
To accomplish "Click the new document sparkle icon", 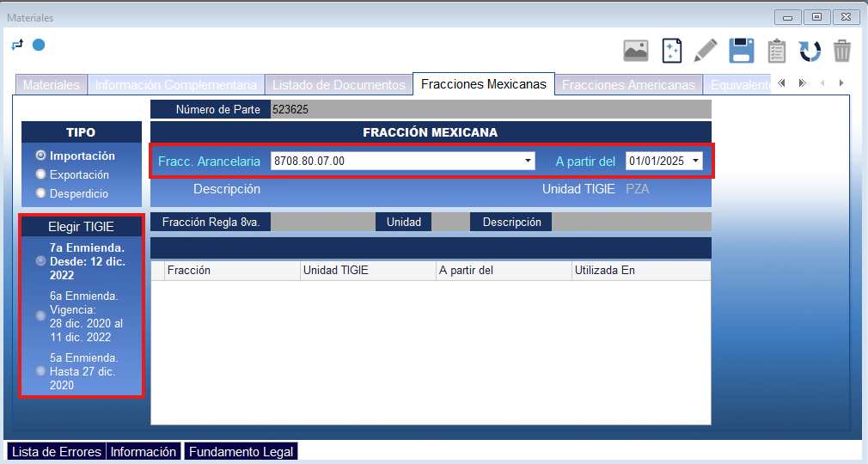I will point(671,51).
